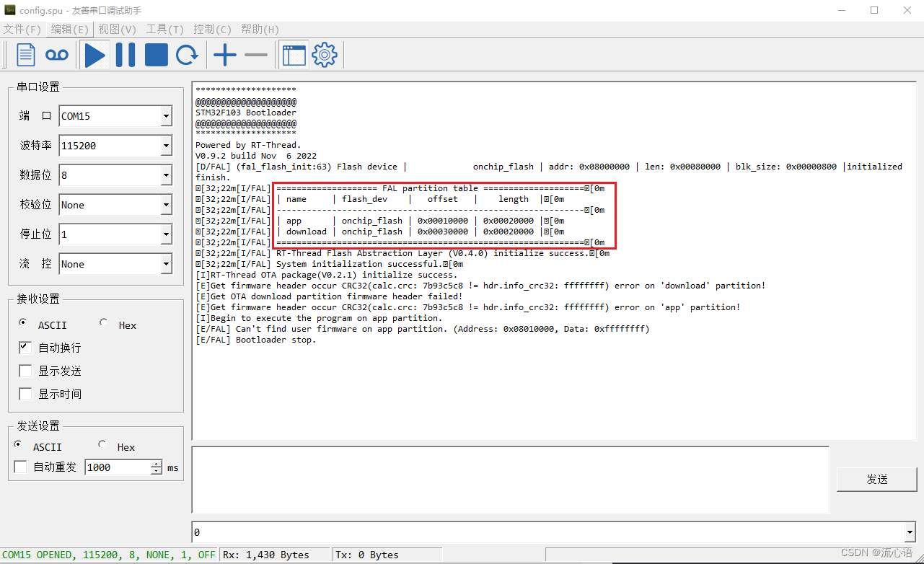The width and height of the screenshot is (924, 564).
Task: Expand the send history dropdown arrow
Action: pos(909,532)
